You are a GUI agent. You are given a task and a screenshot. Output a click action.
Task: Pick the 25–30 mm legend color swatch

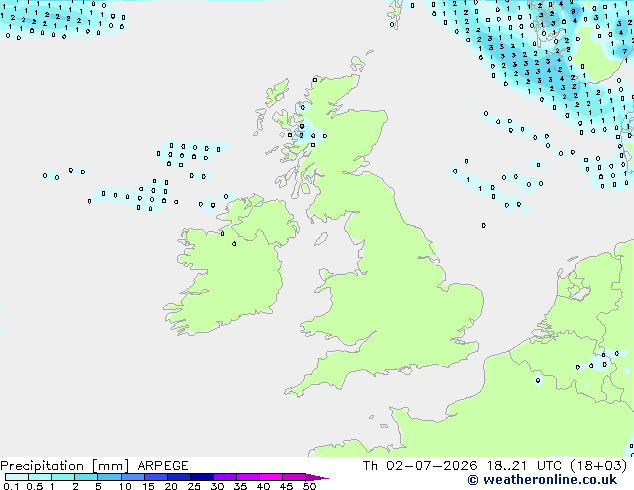click(201, 477)
